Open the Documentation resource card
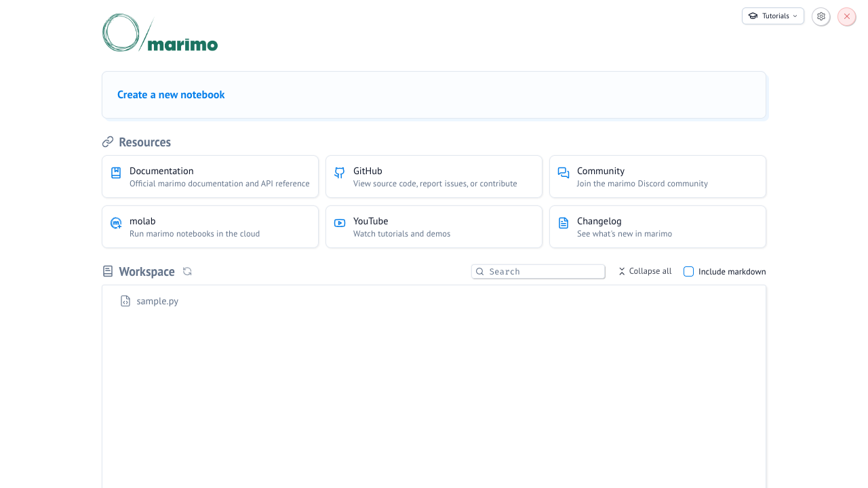 tap(210, 177)
